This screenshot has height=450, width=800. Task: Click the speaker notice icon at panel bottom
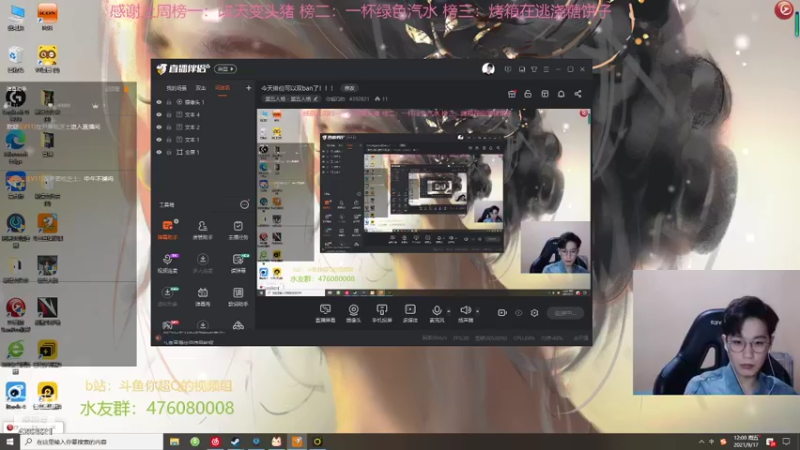coord(159,338)
